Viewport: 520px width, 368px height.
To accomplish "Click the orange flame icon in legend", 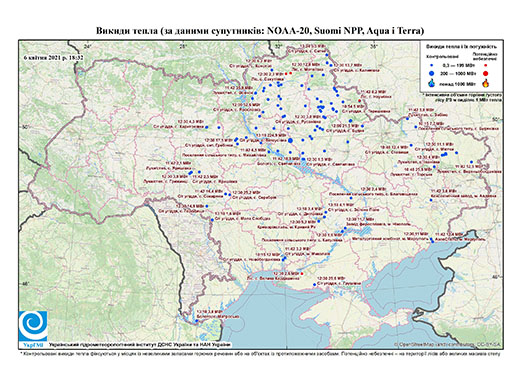I will [485, 83].
